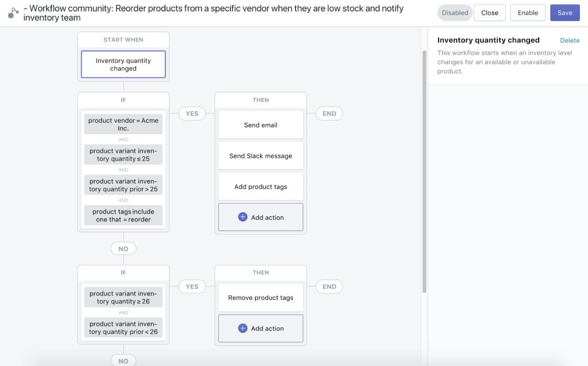Click the workflow icon beside the title
Screen dimensions: 588x366
(x=13, y=13)
